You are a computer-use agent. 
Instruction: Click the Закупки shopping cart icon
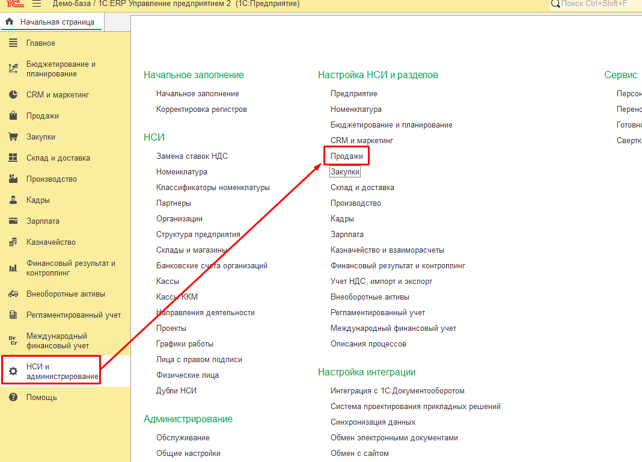[13, 137]
